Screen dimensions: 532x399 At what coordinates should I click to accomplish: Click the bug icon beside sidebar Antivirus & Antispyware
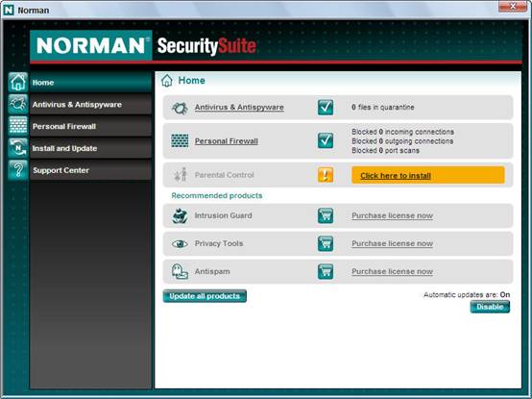click(18, 104)
